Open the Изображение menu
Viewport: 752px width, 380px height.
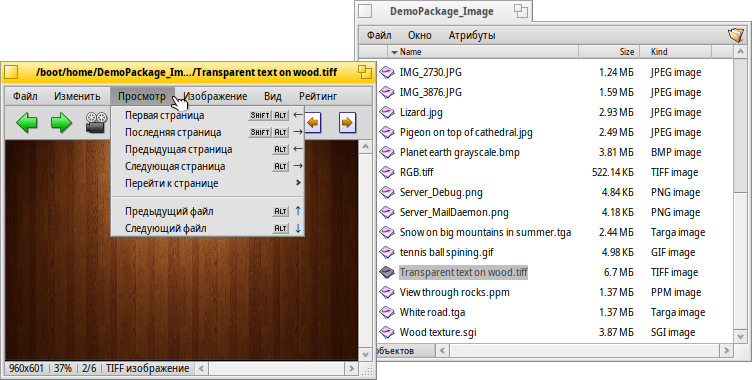[x=215, y=96]
